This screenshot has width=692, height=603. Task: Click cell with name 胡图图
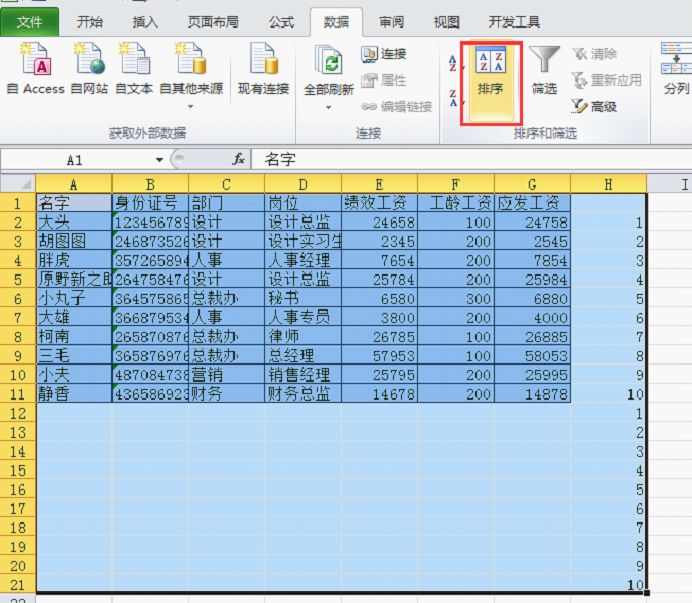point(74,241)
